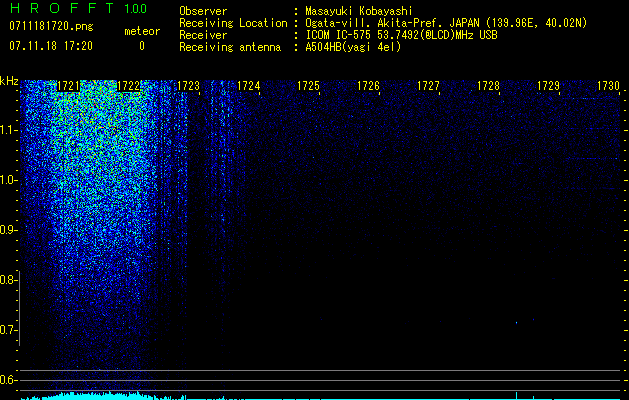Click the 1728 time marker
Image resolution: width=629 pixels, height=400 pixels.
coord(489,86)
